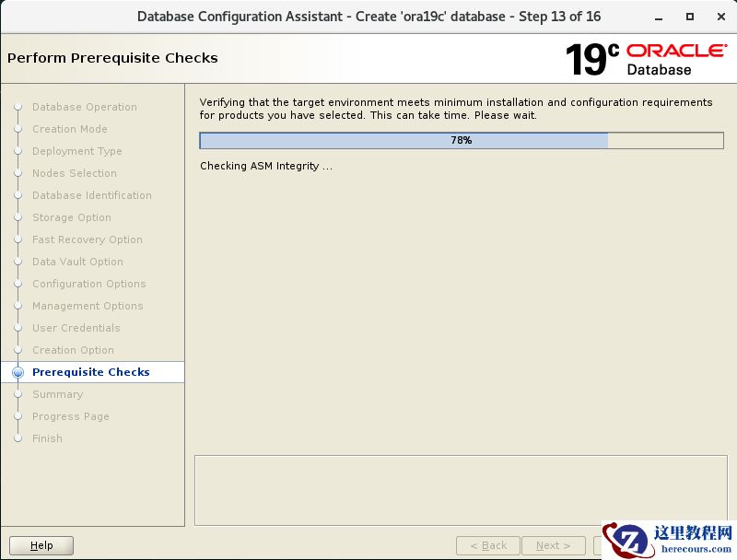
Task: Click the 'Perform Prerequisite Checks' heading
Action: pyautogui.click(x=112, y=58)
